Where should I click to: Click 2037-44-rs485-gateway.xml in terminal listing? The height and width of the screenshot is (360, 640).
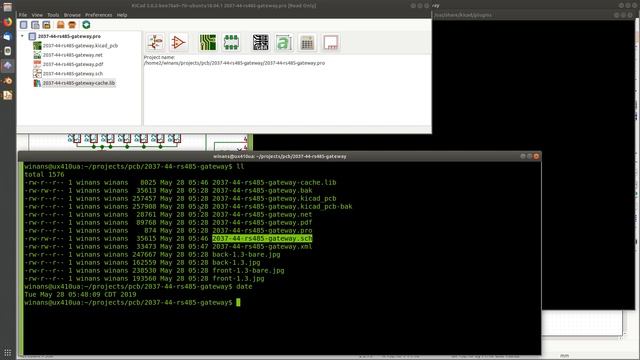(262, 247)
